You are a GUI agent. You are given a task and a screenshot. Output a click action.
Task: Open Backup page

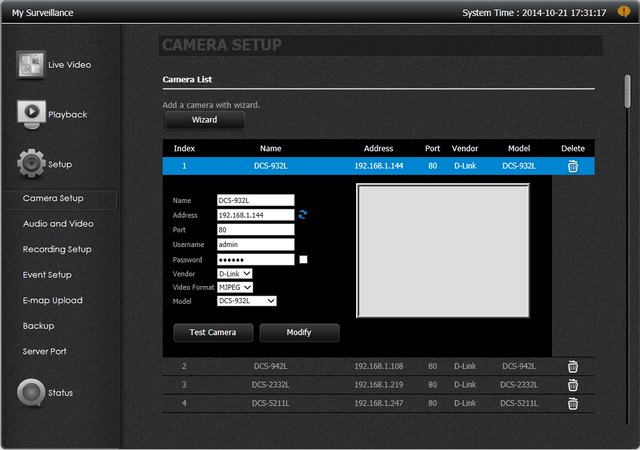(38, 326)
